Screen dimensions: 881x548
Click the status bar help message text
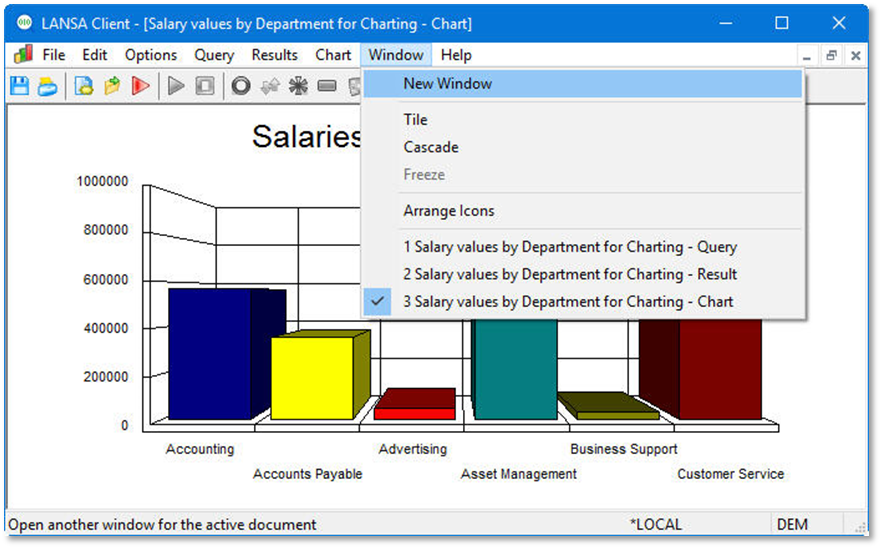coord(162,524)
